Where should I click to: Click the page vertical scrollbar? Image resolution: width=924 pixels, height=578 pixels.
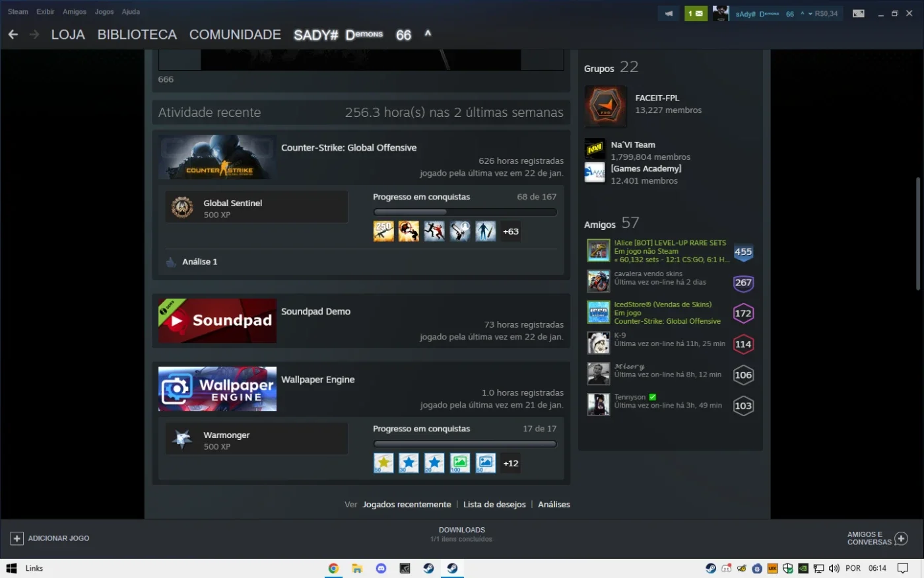918,233
